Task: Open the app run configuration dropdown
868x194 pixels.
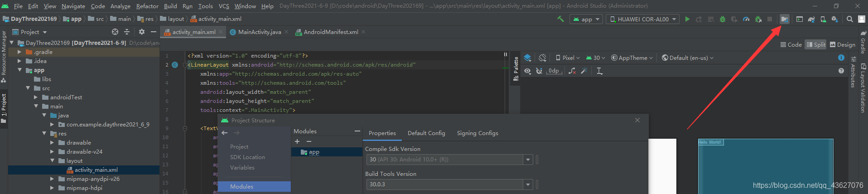Action: (586, 19)
